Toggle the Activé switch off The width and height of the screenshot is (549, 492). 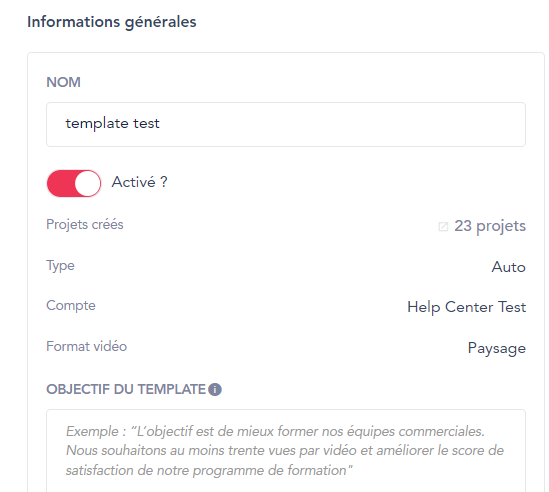click(x=74, y=183)
